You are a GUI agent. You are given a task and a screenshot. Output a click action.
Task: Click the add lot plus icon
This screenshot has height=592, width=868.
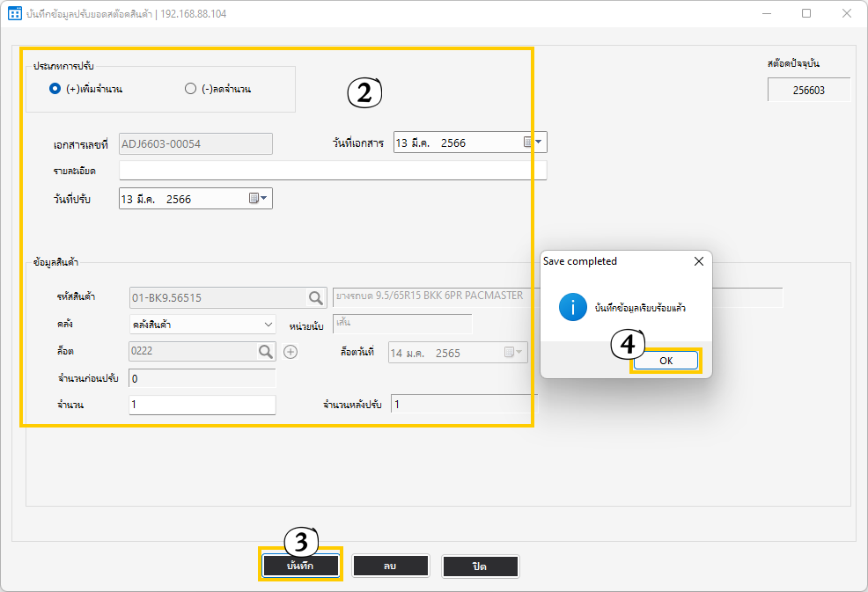point(291,352)
